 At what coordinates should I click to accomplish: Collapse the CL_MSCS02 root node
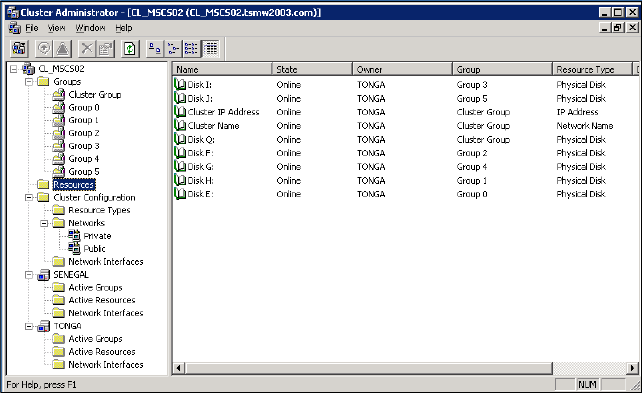14,69
